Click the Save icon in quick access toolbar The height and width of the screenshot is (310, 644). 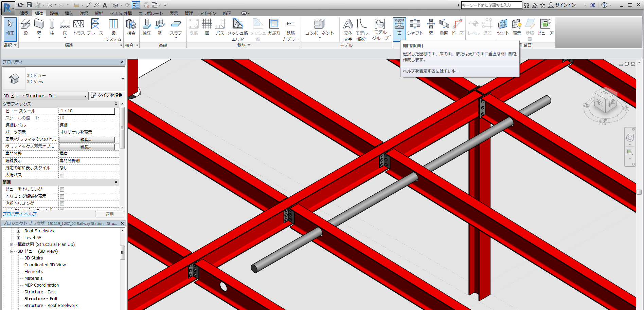pos(29,5)
